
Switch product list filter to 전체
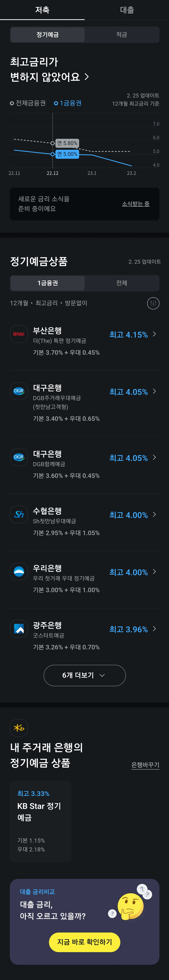tap(122, 283)
